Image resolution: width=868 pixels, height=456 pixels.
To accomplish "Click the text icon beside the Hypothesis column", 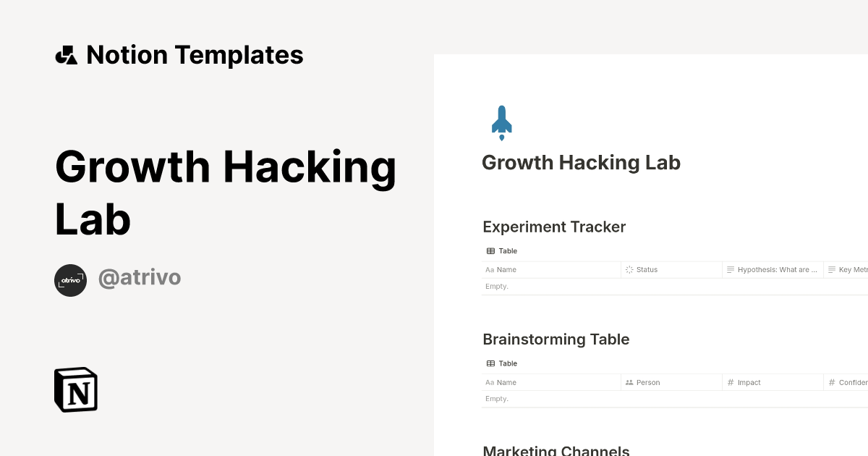I will pos(731,269).
